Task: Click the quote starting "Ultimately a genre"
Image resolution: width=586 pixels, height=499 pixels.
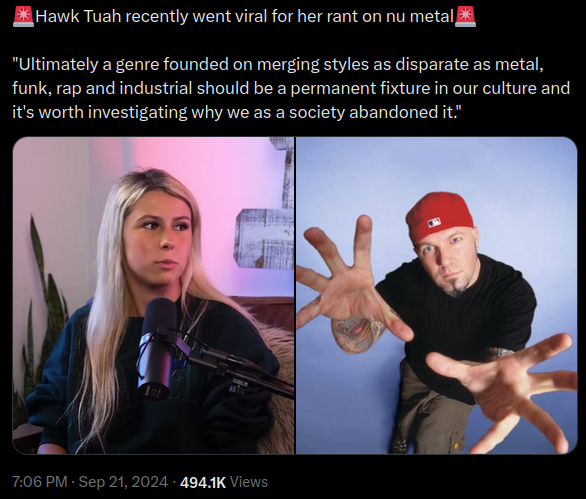Action: (291, 88)
